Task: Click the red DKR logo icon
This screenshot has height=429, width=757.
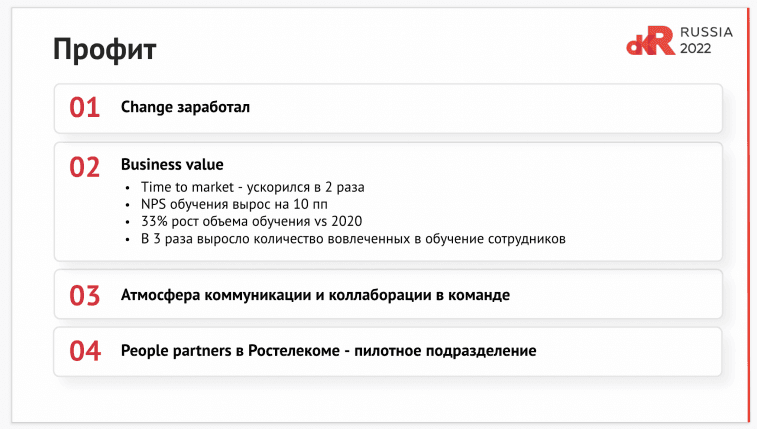Action: (650, 42)
